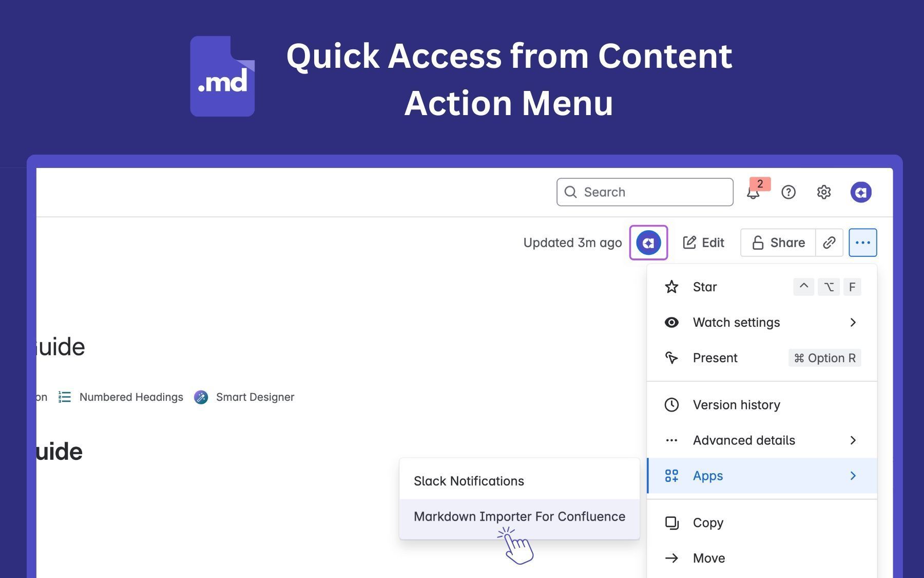Select Move in the action menu
924x578 pixels.
point(762,558)
